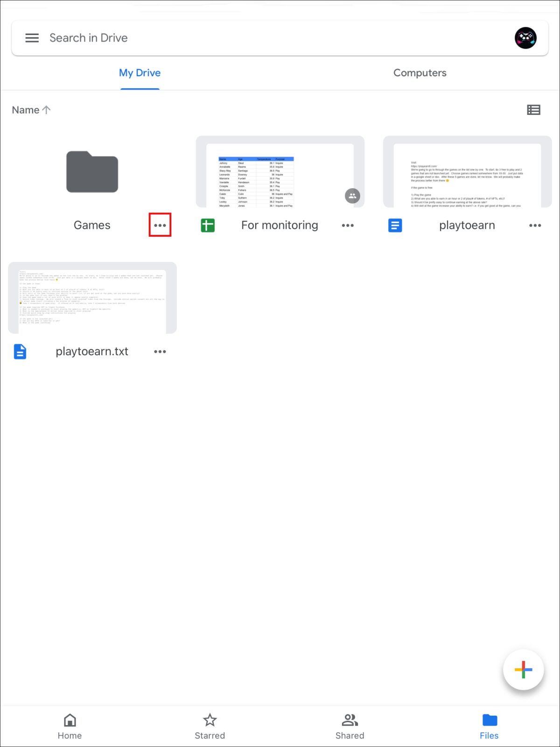
Task: Open the For monitoring spreadsheet thumbnail
Action: (280, 173)
